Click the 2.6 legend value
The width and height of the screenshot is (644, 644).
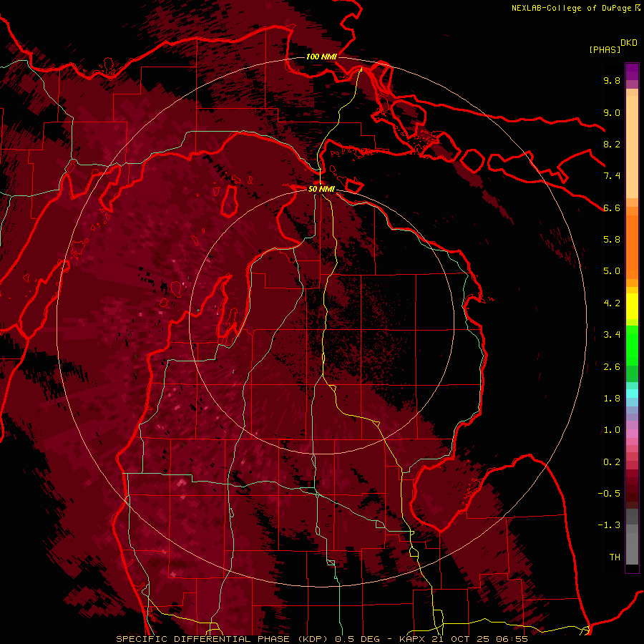pyautogui.click(x=612, y=367)
